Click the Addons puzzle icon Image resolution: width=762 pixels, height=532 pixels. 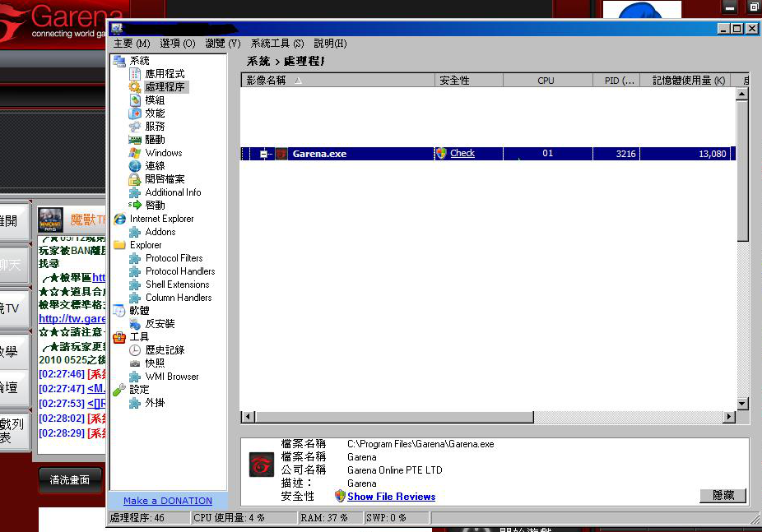tap(135, 232)
